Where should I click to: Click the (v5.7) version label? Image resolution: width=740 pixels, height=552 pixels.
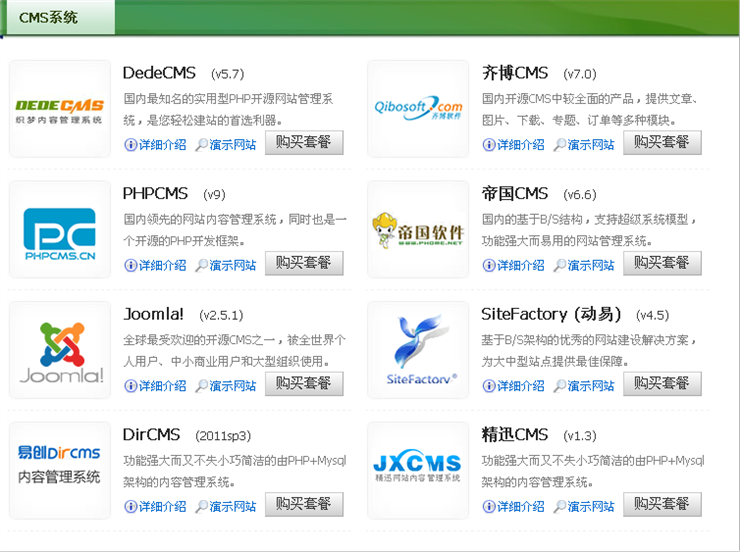click(227, 74)
